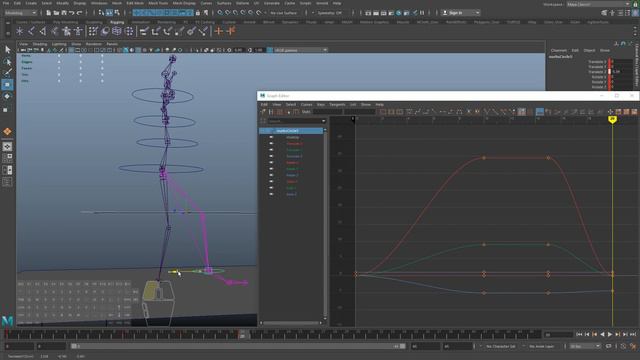Viewport: 640px width, 360px height.
Task: Open the Windows menu in main menu bar
Action: click(x=99, y=3)
